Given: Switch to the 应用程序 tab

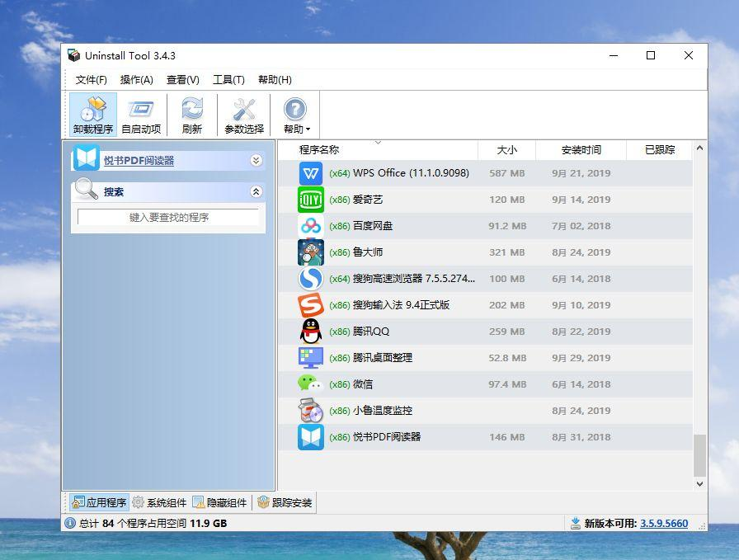Looking at the screenshot, I should click(x=99, y=502).
